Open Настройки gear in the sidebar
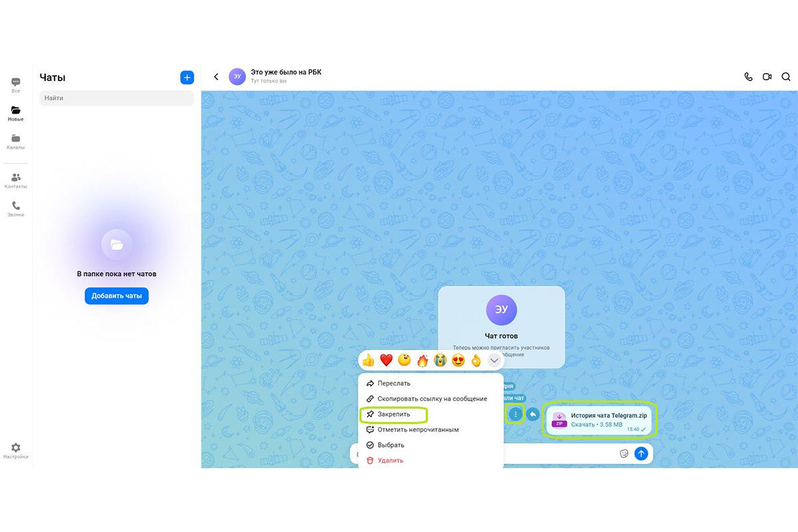The image size is (798, 532). (x=16, y=451)
